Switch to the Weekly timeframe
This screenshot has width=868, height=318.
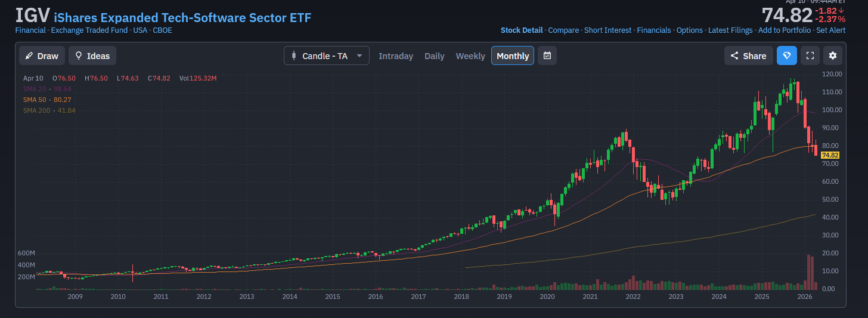(x=470, y=56)
